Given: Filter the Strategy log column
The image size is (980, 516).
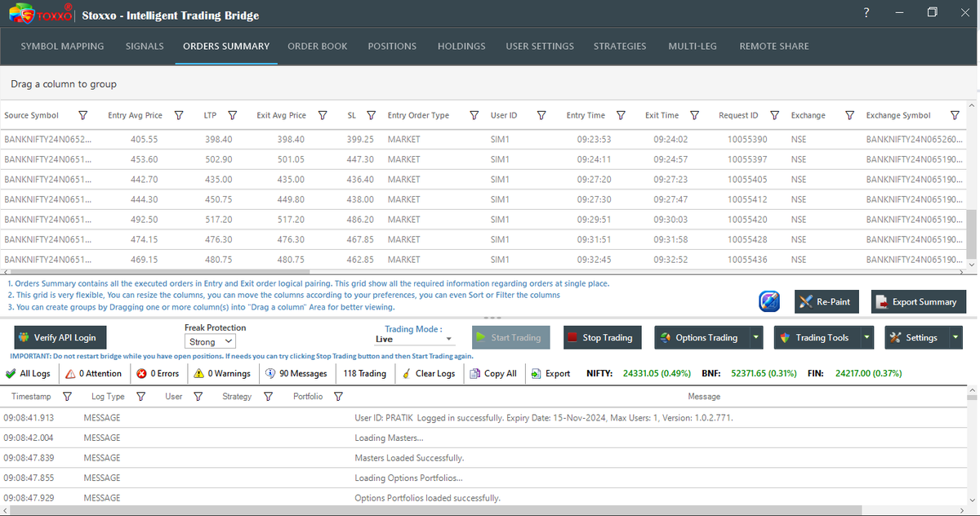Looking at the screenshot, I should click(268, 396).
